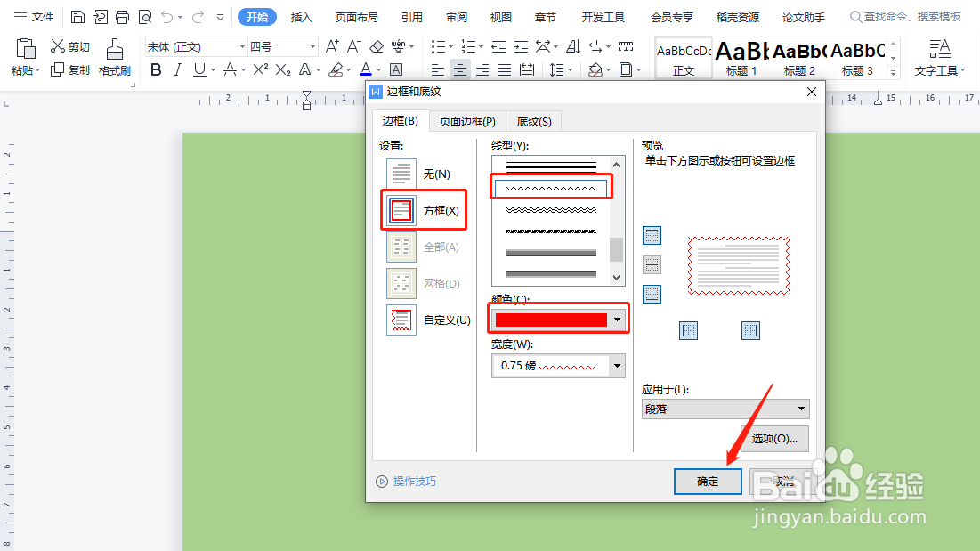The width and height of the screenshot is (980, 551).
Task: Click the Redo arrow icon
Action: [x=198, y=17]
